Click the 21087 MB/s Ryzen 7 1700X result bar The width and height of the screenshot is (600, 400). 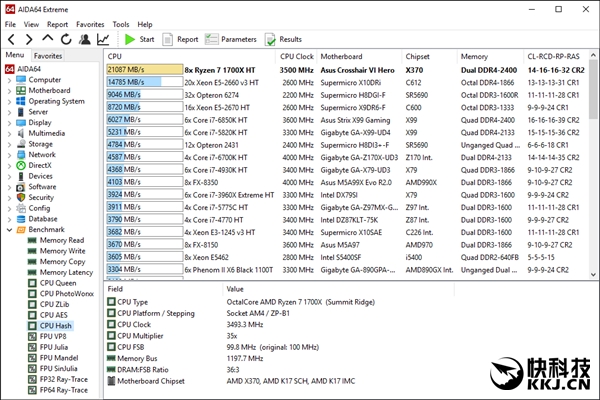click(x=145, y=70)
